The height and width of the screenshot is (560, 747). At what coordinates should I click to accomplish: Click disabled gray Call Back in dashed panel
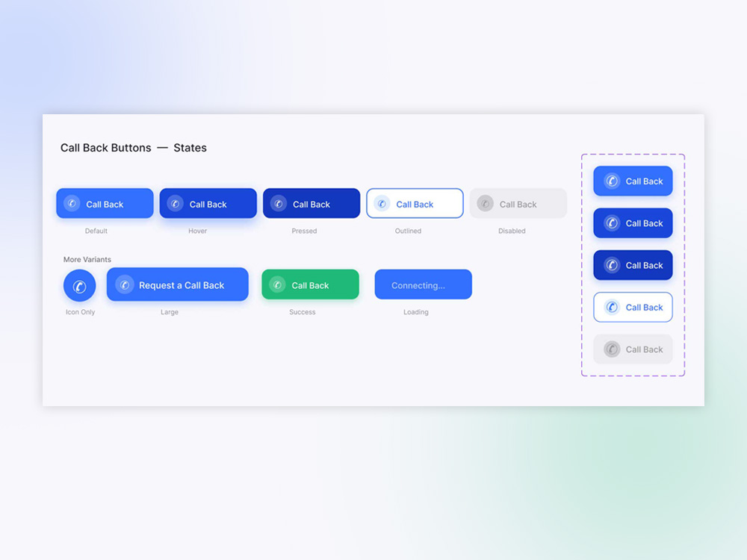coord(633,349)
